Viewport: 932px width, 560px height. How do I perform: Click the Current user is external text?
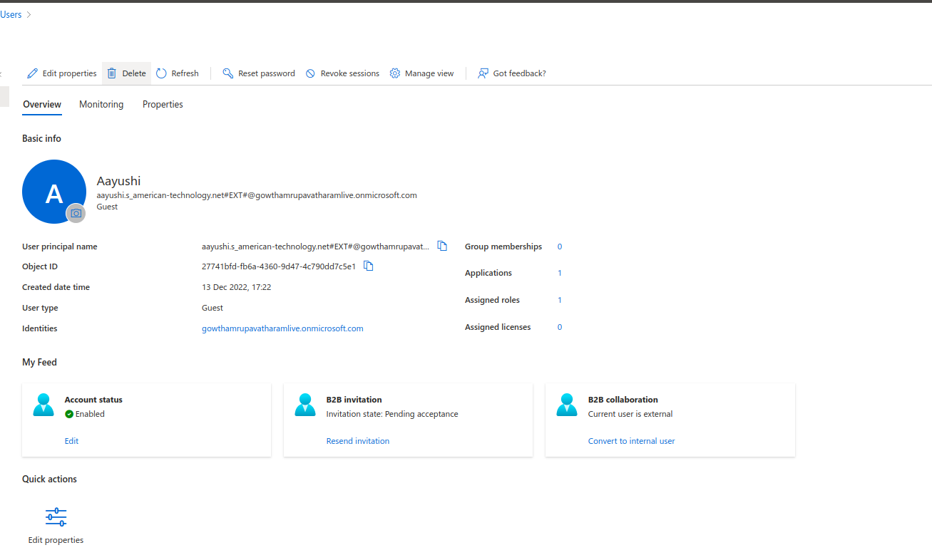click(630, 414)
